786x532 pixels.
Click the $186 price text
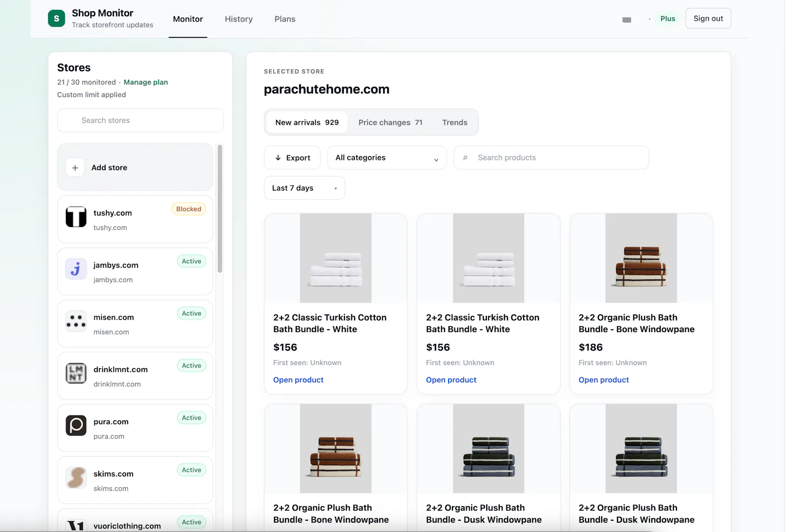[x=590, y=347]
